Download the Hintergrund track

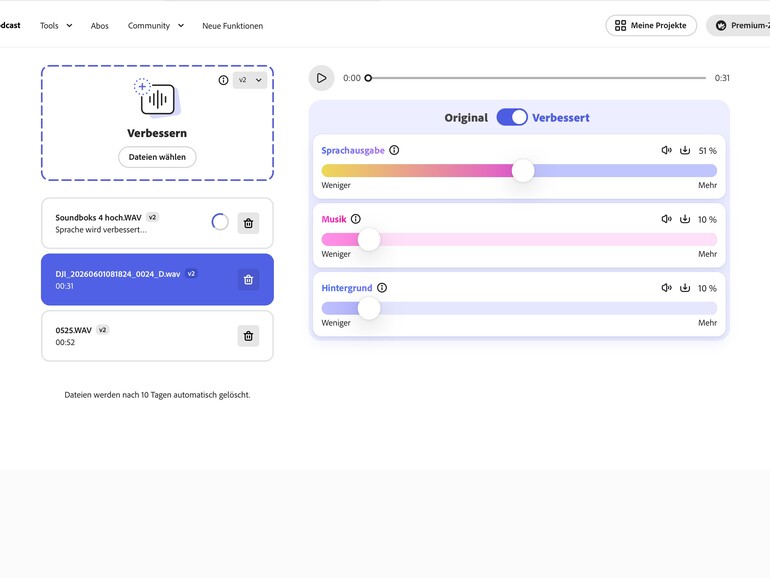pyautogui.click(x=685, y=288)
